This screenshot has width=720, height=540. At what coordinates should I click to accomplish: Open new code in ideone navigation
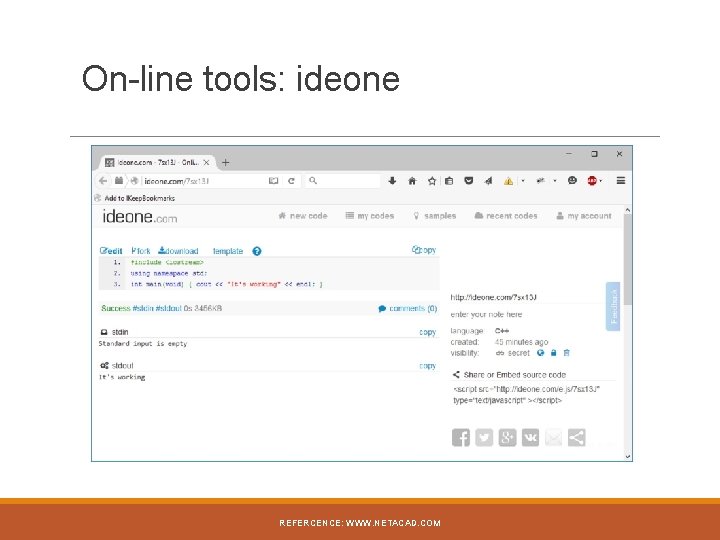303,216
